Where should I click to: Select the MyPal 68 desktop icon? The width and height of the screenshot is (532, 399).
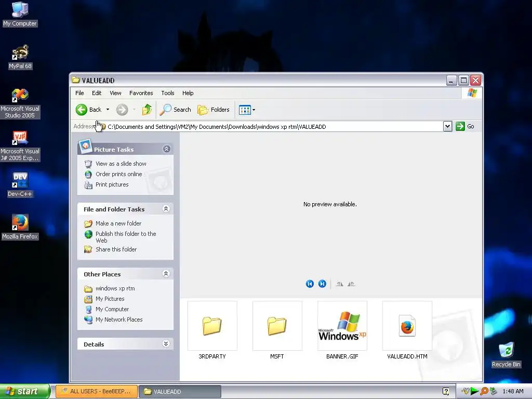(20, 57)
